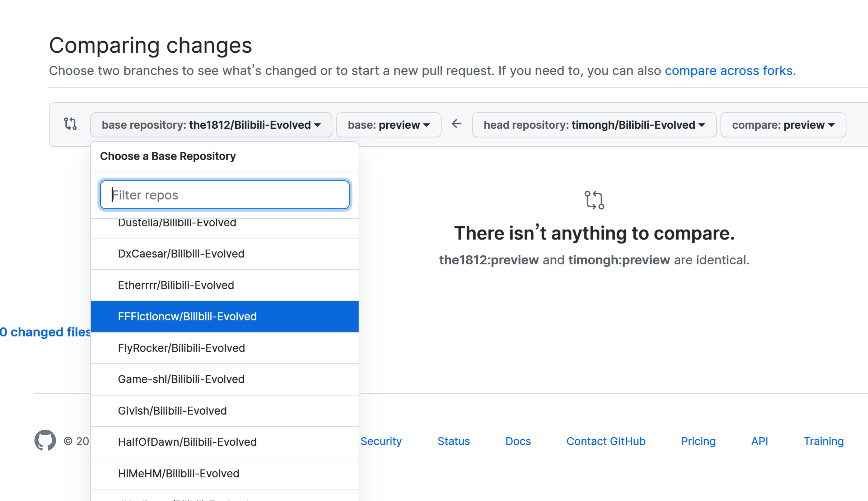Open the head repository timongh dropdown
Viewport: 868px width, 501px height.
point(594,125)
